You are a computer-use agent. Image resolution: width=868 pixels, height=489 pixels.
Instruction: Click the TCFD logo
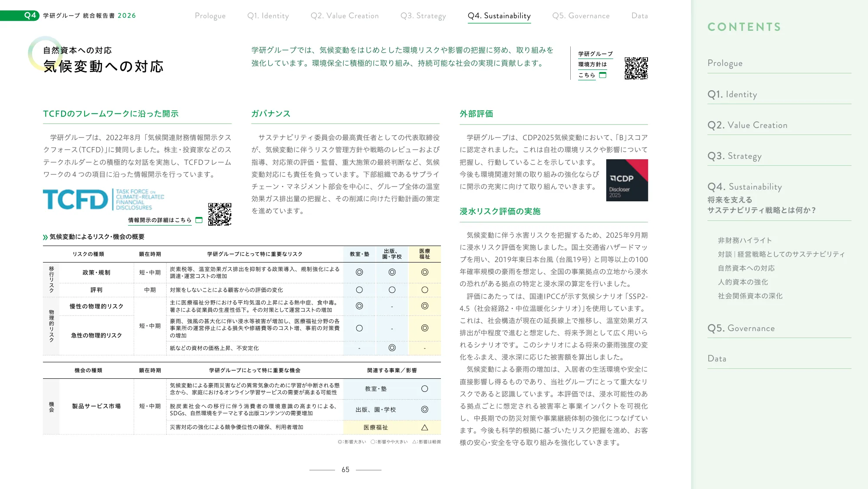click(x=104, y=200)
